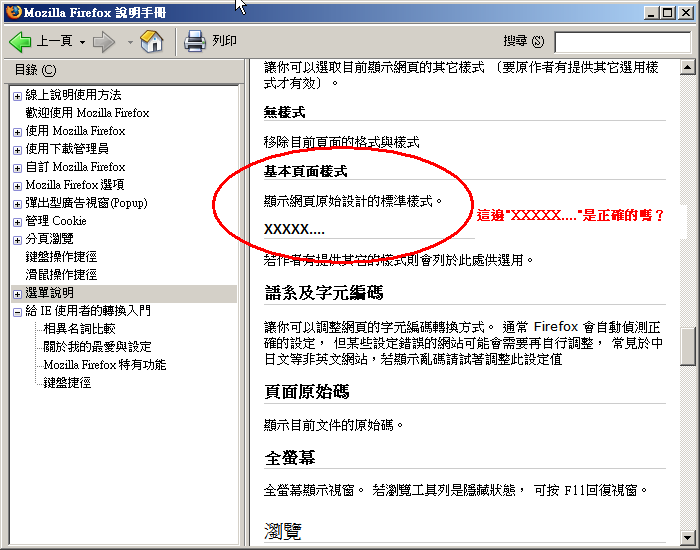This screenshot has height=550, width=700.
Task: Select the 管理 Cookie tree label
Action: pyautogui.click(x=56, y=221)
